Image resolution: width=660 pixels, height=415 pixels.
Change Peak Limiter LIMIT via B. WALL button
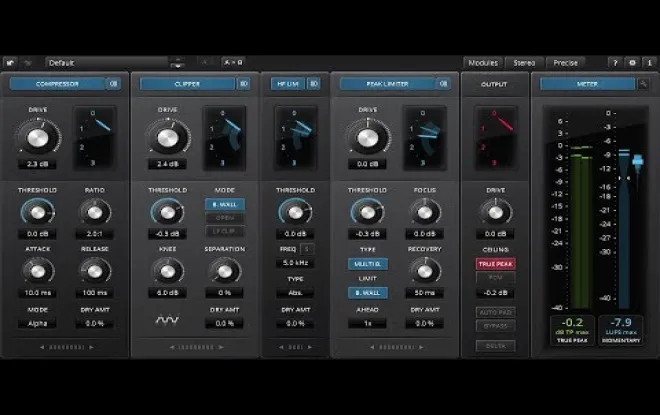[x=368, y=293]
